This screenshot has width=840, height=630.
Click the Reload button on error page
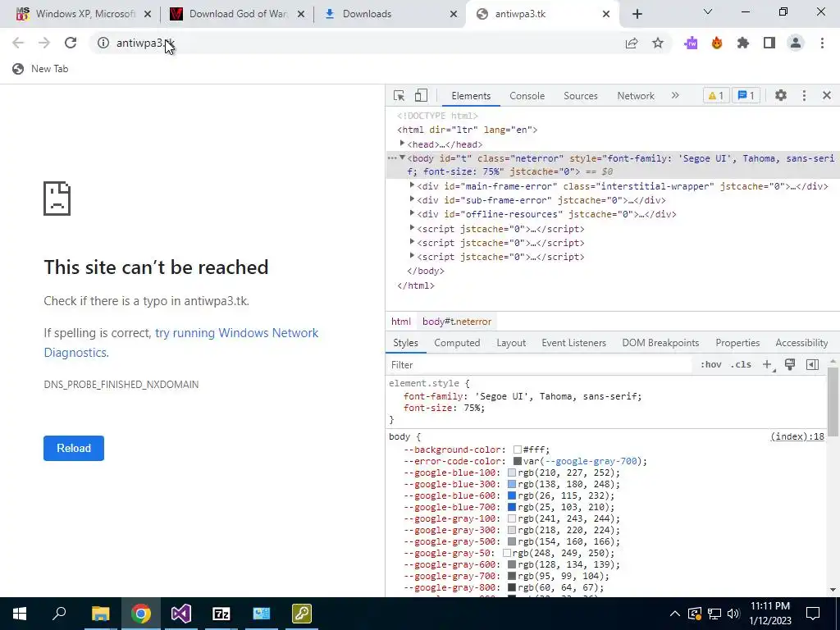tap(74, 449)
